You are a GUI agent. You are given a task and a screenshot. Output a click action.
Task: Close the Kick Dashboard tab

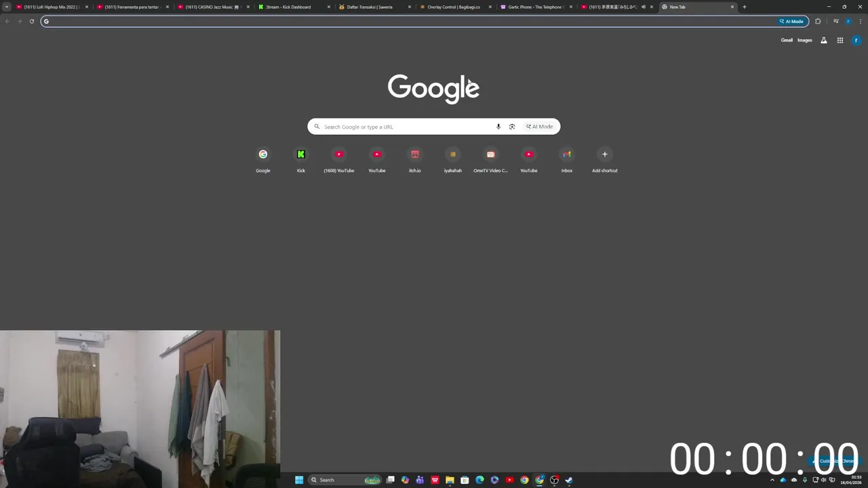pyautogui.click(x=329, y=7)
